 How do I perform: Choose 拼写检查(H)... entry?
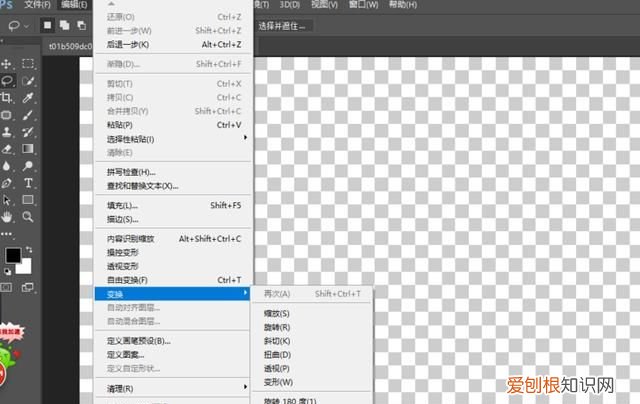click(x=173, y=172)
